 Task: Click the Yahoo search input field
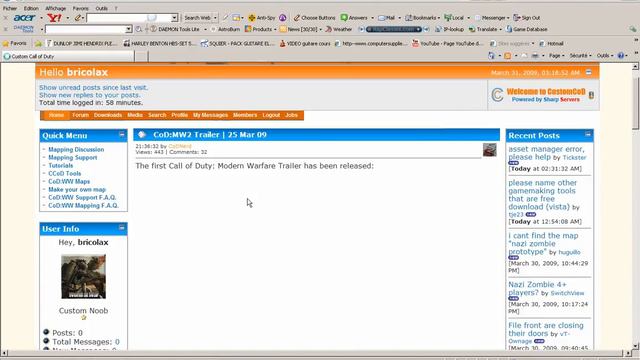click(x=129, y=18)
